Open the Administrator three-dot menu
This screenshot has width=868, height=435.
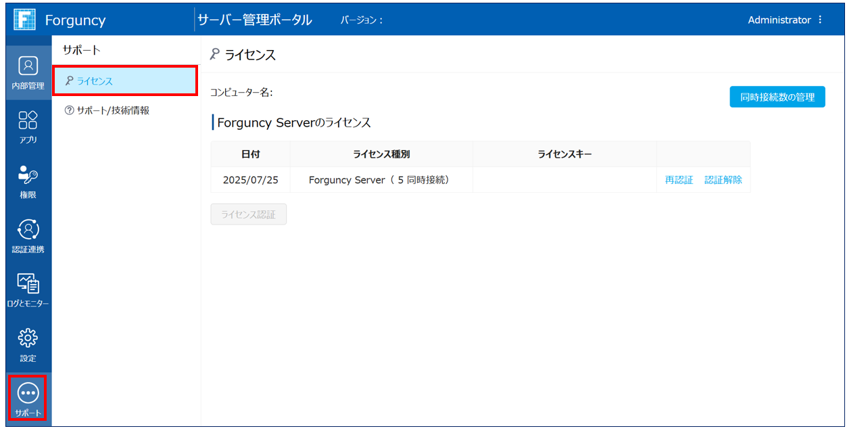[x=820, y=20]
